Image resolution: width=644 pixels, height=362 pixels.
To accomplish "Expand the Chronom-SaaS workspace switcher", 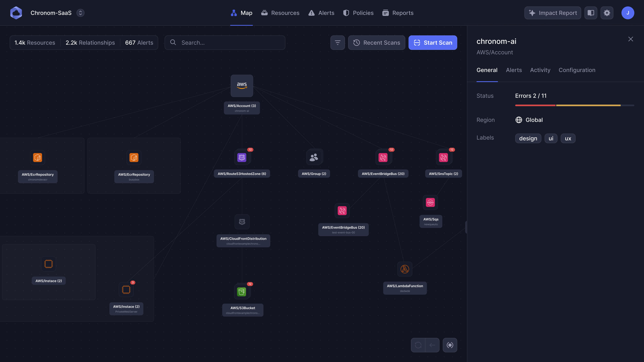I will tap(80, 13).
